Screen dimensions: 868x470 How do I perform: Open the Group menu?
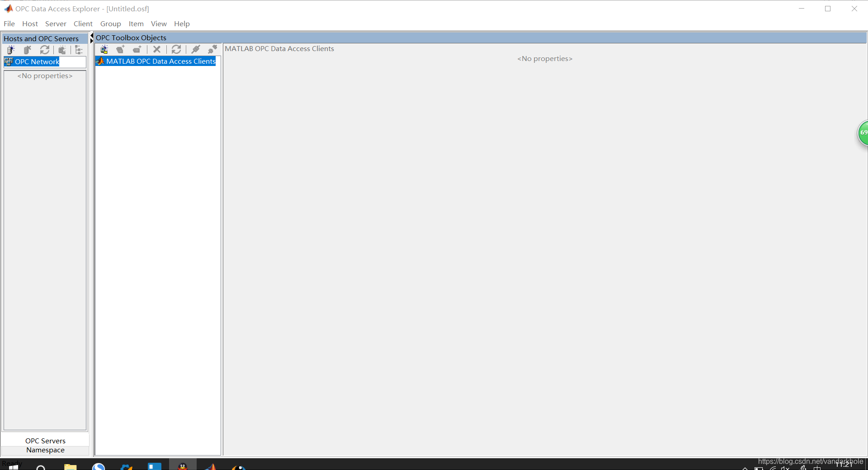(x=111, y=24)
